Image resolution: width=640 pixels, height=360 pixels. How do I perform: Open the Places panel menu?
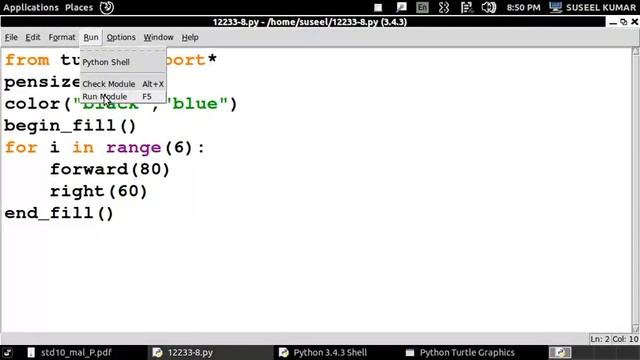tap(79, 7)
